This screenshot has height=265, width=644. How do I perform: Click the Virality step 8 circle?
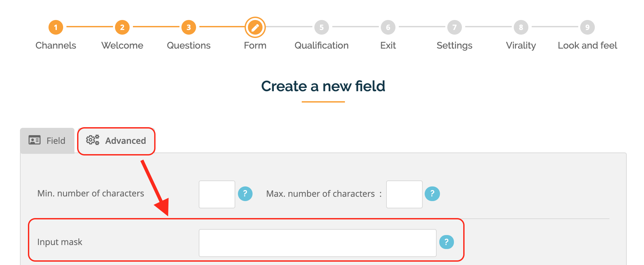tap(521, 27)
